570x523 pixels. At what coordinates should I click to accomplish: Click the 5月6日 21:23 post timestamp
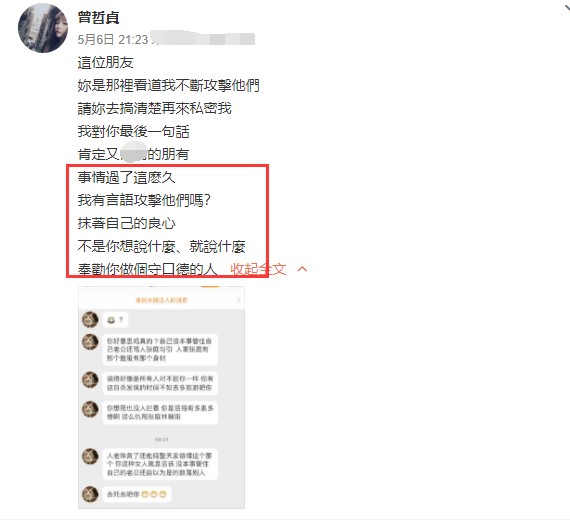[113, 39]
